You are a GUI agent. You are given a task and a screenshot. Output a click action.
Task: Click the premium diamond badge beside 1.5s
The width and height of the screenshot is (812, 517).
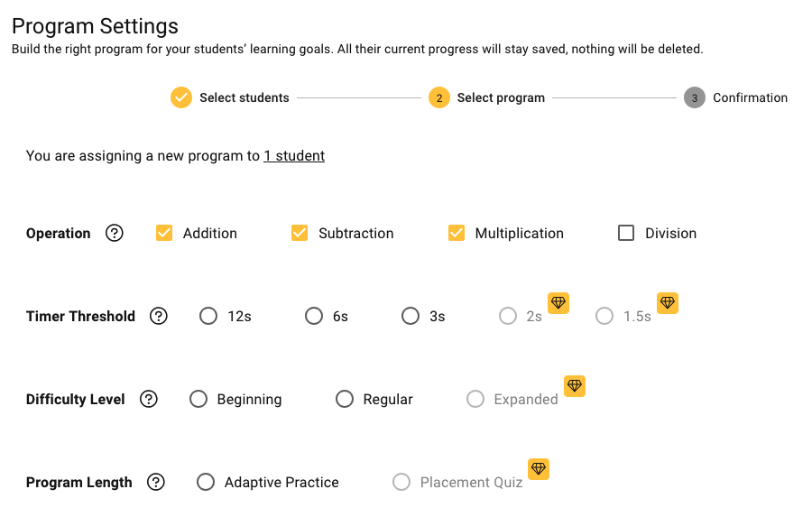point(667,303)
